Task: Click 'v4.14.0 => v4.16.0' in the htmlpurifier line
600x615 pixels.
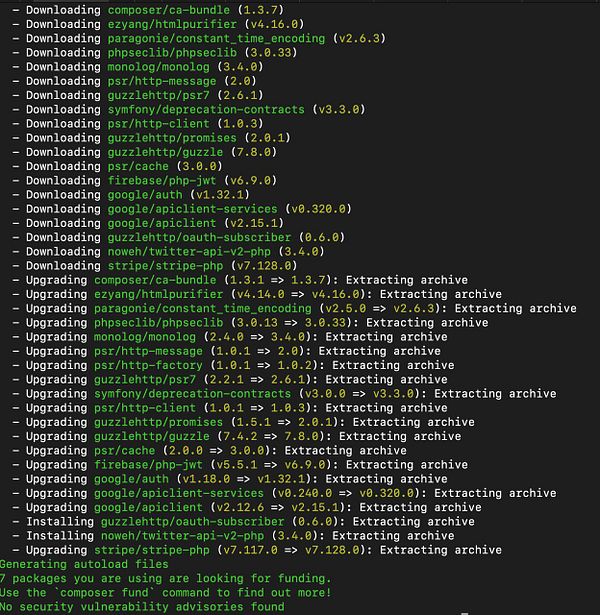Action: point(299,294)
